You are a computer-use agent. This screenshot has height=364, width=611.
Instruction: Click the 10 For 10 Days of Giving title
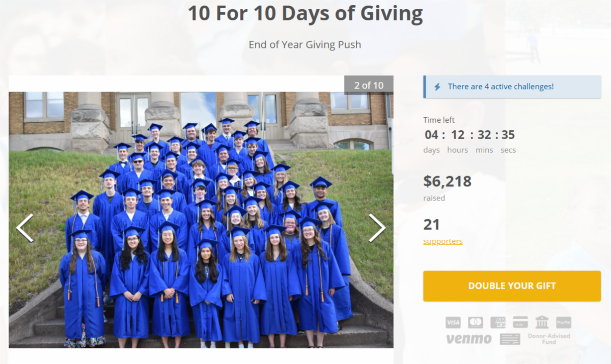(305, 14)
